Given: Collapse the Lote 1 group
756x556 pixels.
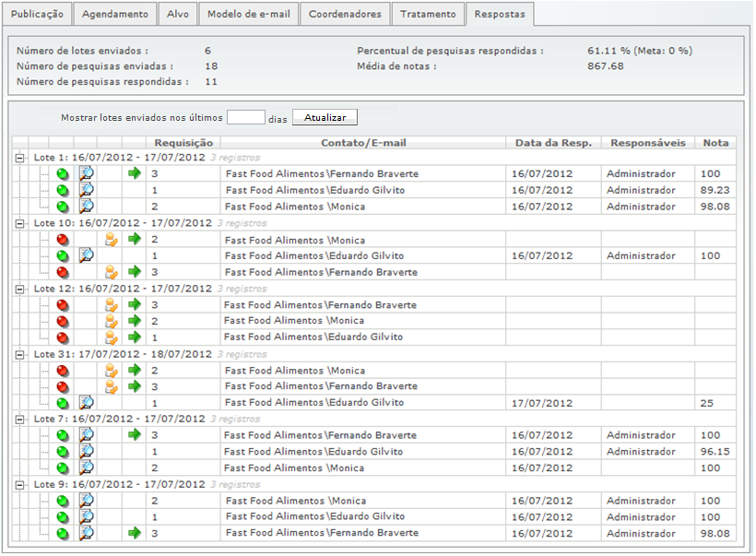Looking at the screenshot, I should 19,158.
